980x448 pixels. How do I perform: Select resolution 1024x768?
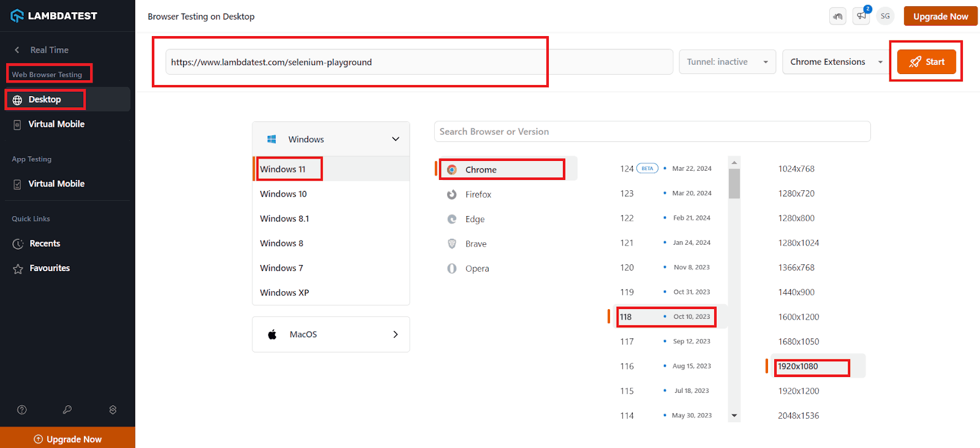click(796, 169)
